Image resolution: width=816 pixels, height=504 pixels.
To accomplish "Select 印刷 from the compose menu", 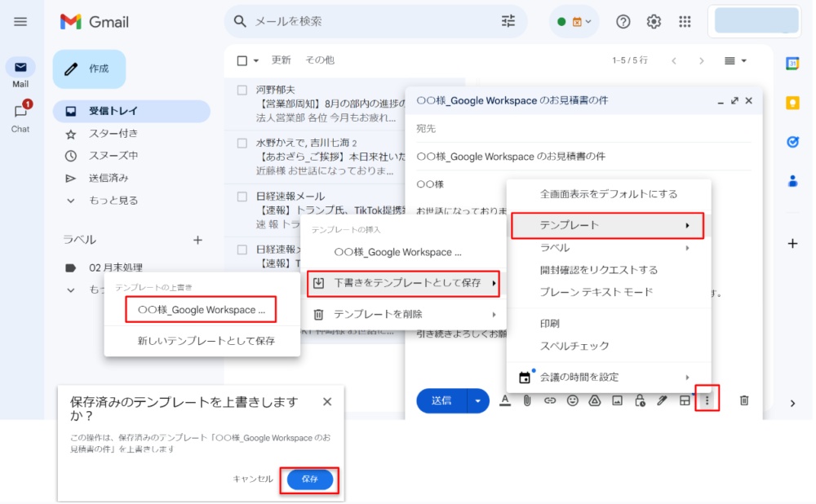I will tap(609, 324).
